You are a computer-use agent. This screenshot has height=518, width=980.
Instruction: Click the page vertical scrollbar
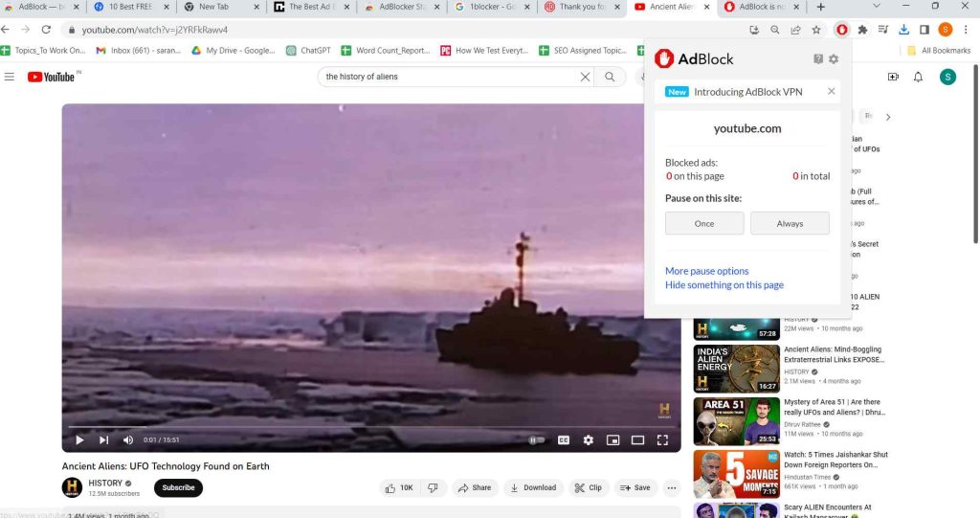(x=975, y=153)
